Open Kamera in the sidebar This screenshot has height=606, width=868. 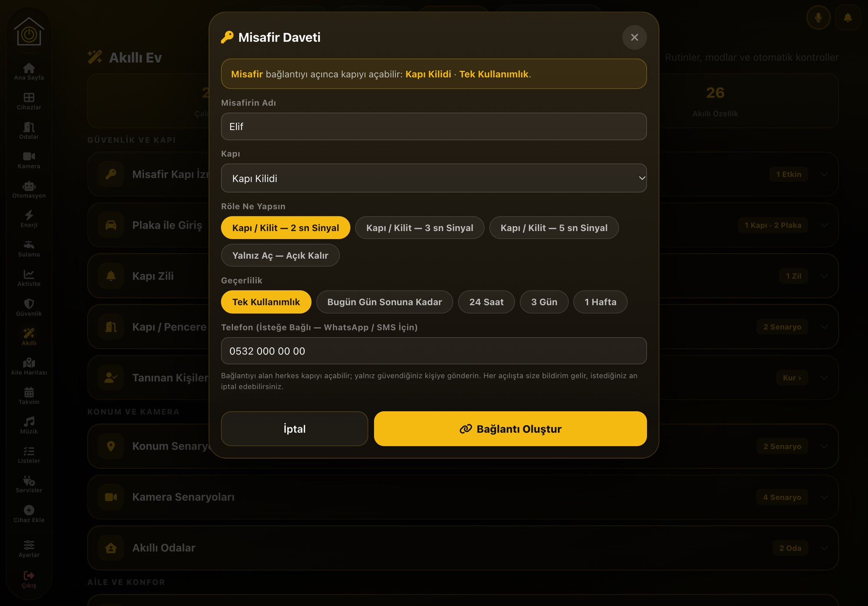(x=29, y=160)
